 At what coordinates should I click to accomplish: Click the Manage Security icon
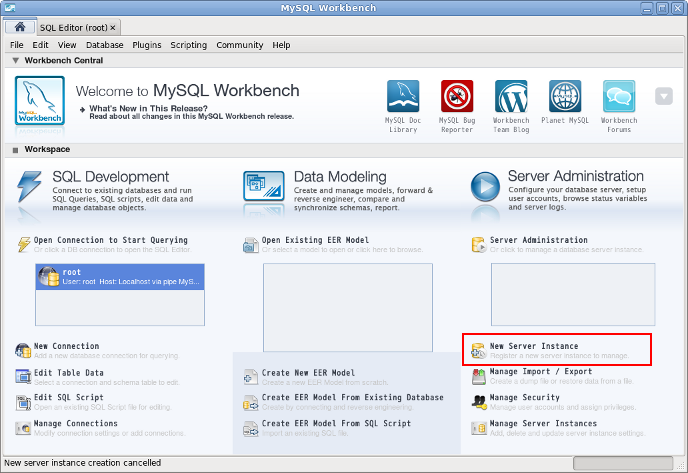tap(479, 401)
